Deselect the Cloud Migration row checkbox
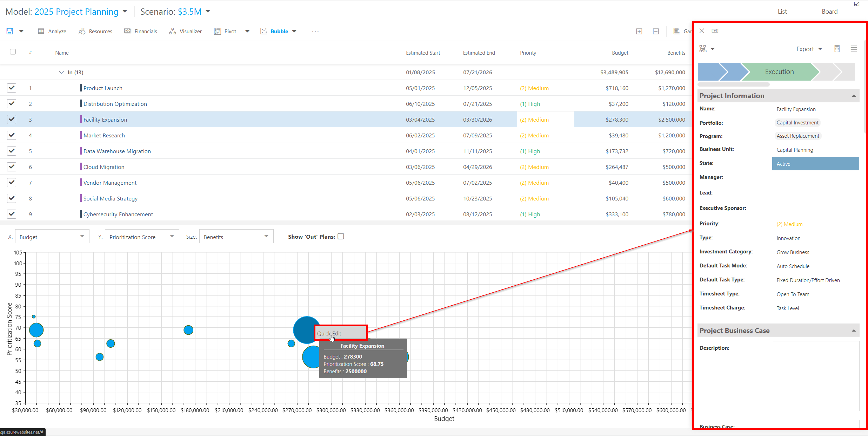 tap(12, 166)
